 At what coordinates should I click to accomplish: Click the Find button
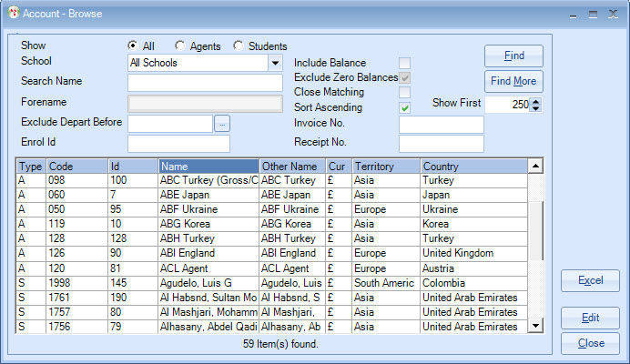[513, 56]
